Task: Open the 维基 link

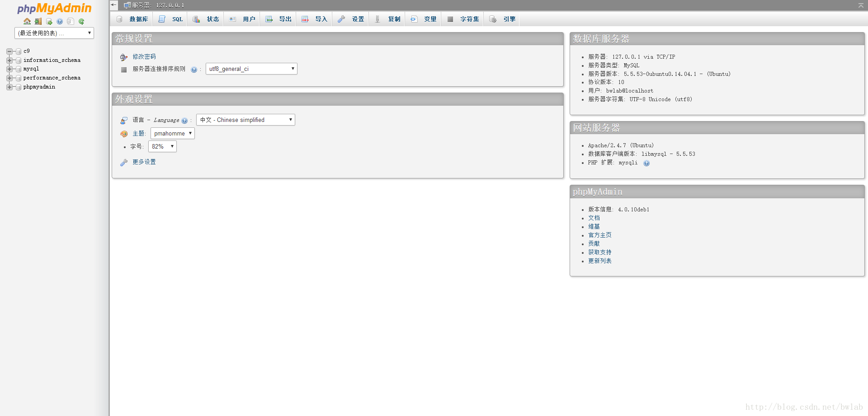Action: [594, 227]
